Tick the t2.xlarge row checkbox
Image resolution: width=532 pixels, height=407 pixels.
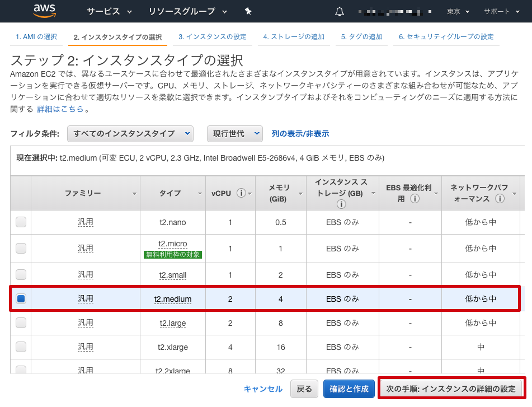[21, 347]
